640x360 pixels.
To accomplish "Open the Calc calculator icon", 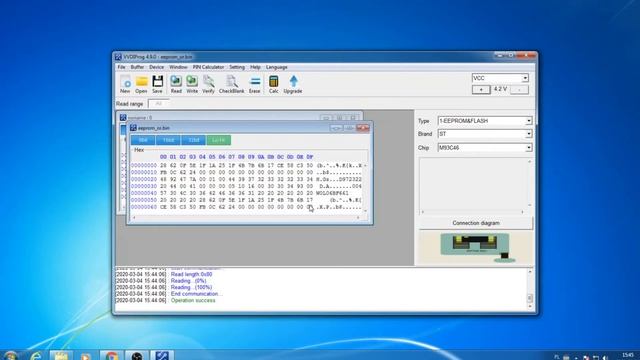I will click(273, 84).
